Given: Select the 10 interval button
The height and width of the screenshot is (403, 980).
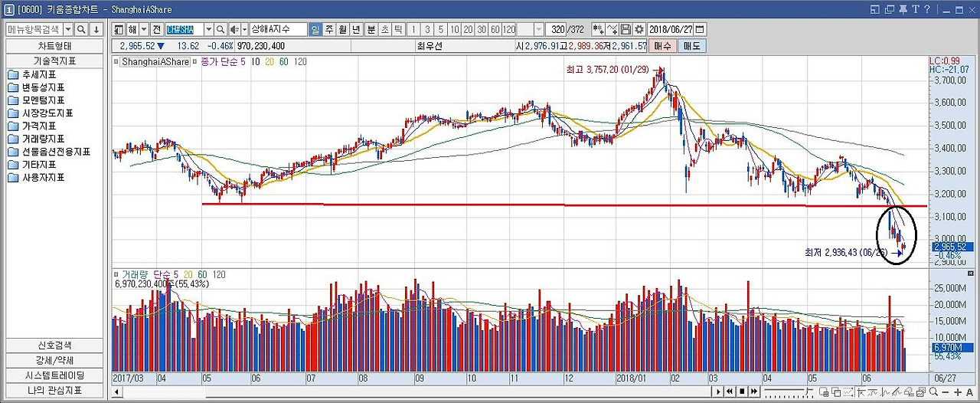Looking at the screenshot, I should [455, 29].
